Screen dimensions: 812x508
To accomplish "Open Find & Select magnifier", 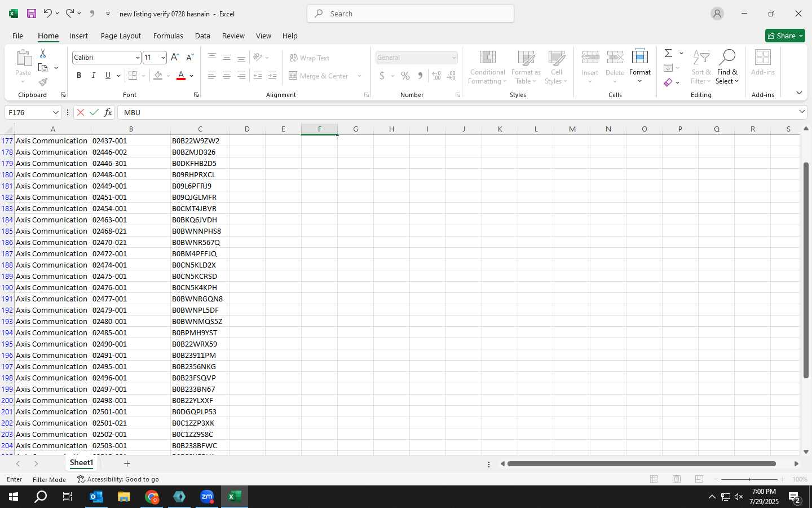I will click(x=727, y=67).
